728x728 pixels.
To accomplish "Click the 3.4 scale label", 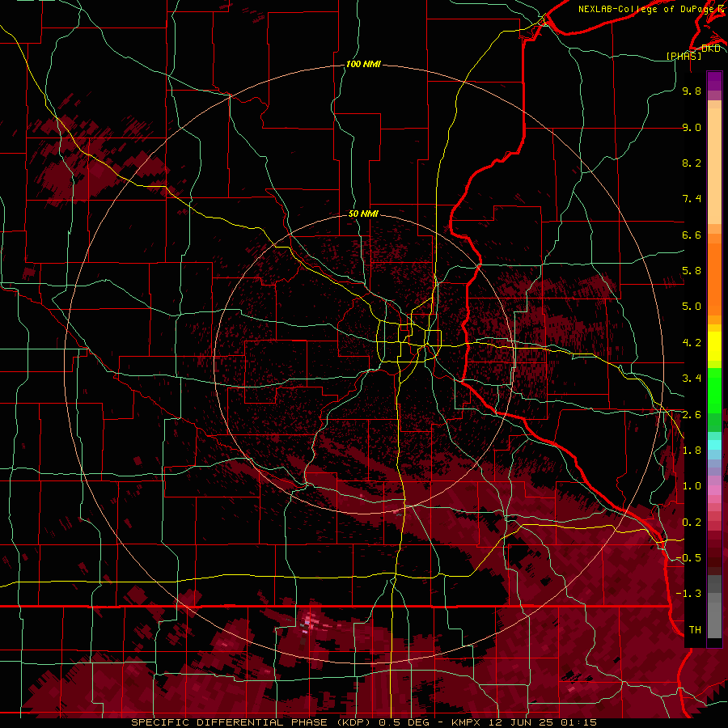I will pos(692,379).
